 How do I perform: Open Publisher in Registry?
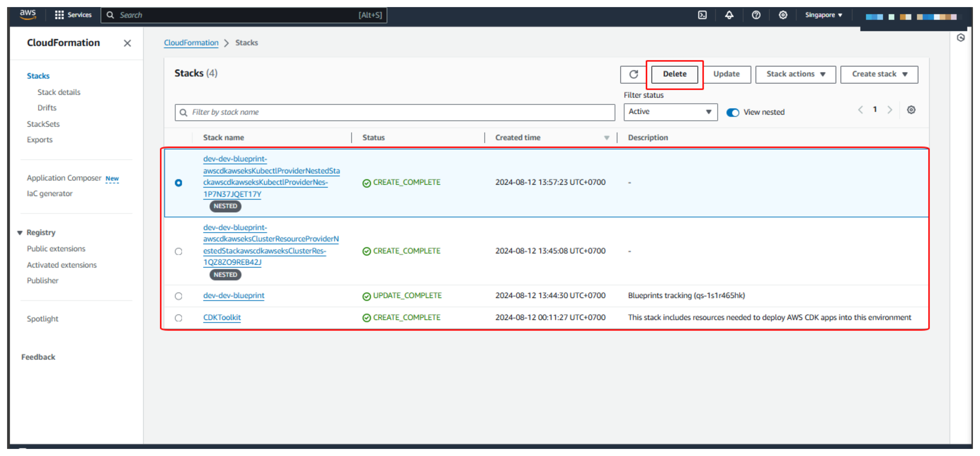click(43, 281)
